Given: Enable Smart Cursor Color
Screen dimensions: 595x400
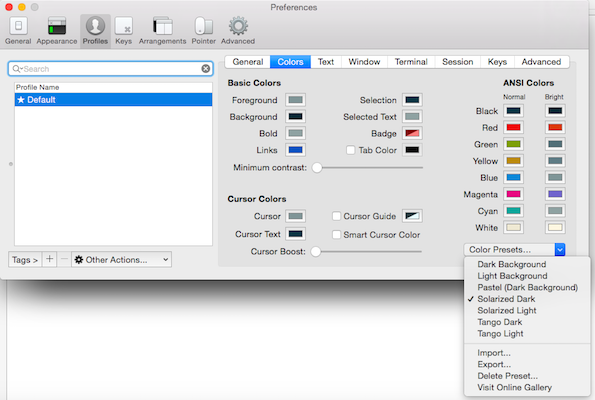Looking at the screenshot, I should (336, 235).
